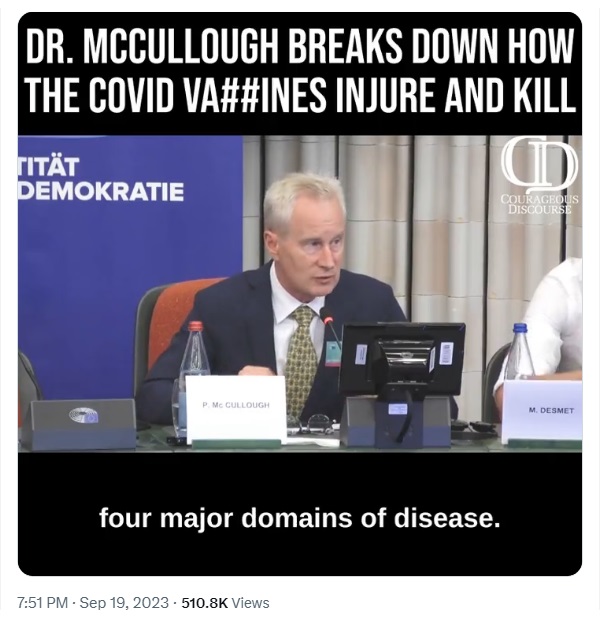Click the 'DR. MCCULLOUGH BREAKS DOWN HOW' headline

300,46
